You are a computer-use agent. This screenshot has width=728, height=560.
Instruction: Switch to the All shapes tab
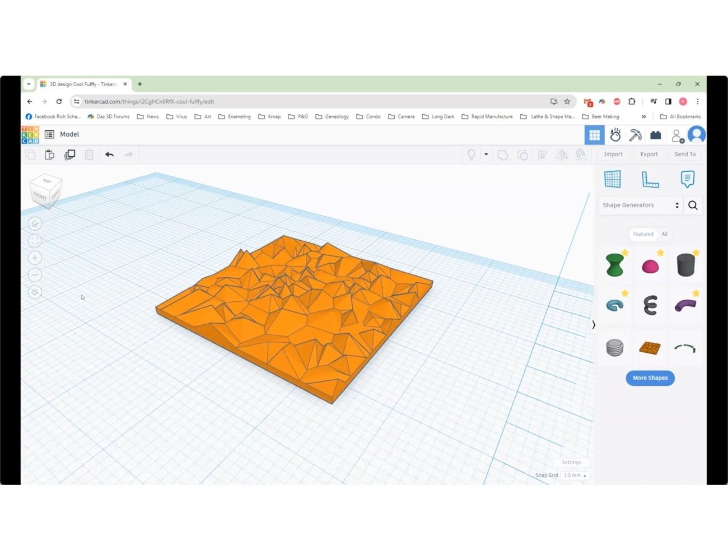[x=664, y=234]
